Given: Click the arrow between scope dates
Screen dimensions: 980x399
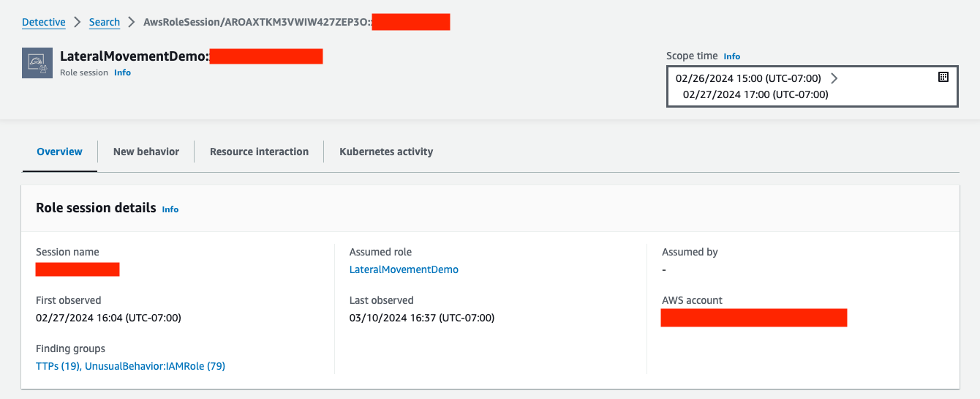Looking at the screenshot, I should click(x=834, y=78).
